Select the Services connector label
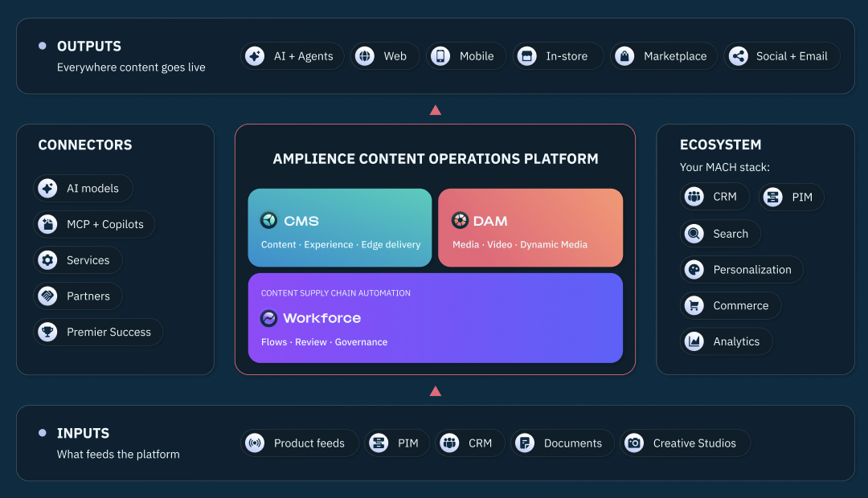868x498 pixels. [x=88, y=260]
